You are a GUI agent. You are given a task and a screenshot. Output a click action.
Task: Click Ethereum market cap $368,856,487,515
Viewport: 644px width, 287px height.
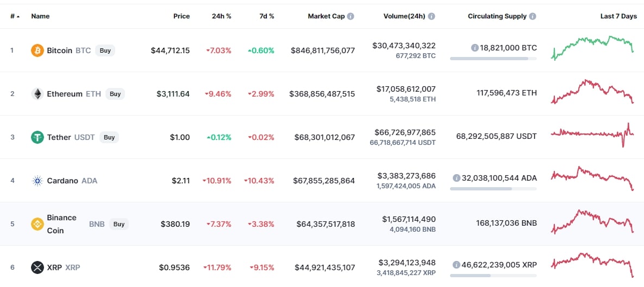[x=322, y=94]
